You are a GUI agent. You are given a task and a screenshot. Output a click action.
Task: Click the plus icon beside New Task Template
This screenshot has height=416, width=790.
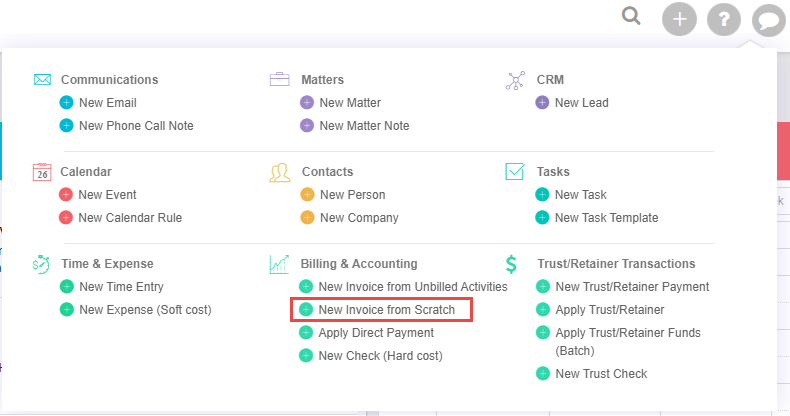click(542, 218)
